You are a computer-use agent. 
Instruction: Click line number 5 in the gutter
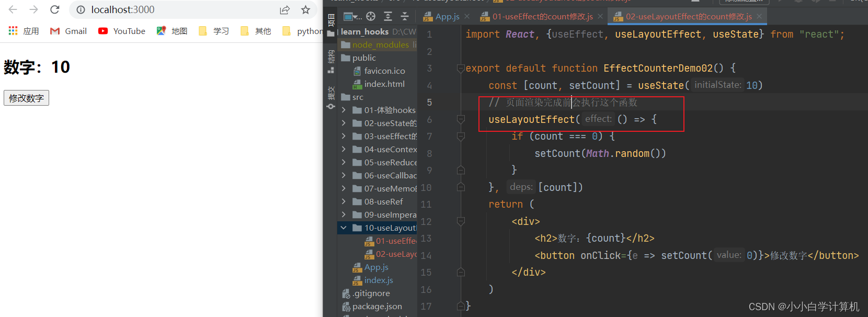pyautogui.click(x=429, y=102)
